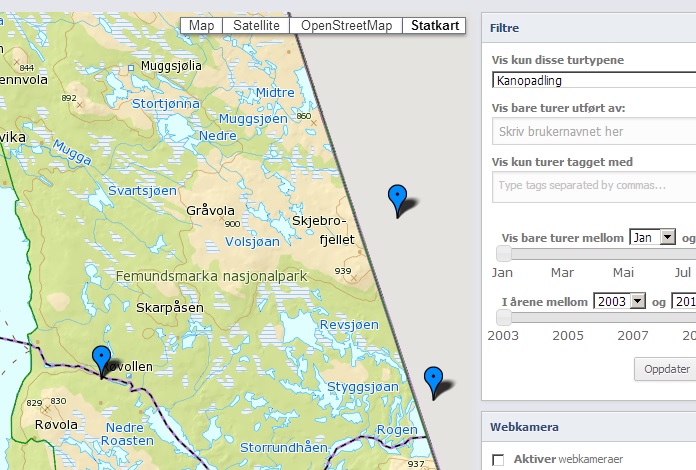Open the Jan start month dropdown
The width and height of the screenshot is (696, 470).
653,238
